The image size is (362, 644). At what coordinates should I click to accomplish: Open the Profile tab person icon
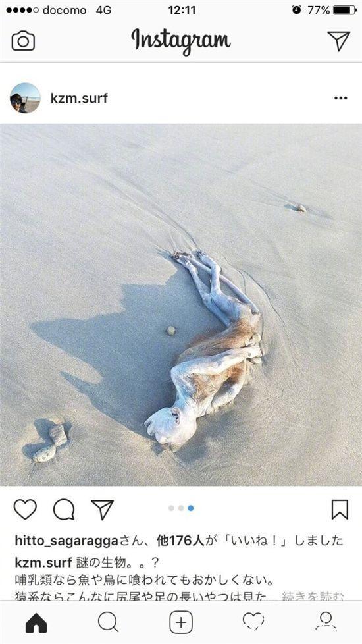pos(326,622)
